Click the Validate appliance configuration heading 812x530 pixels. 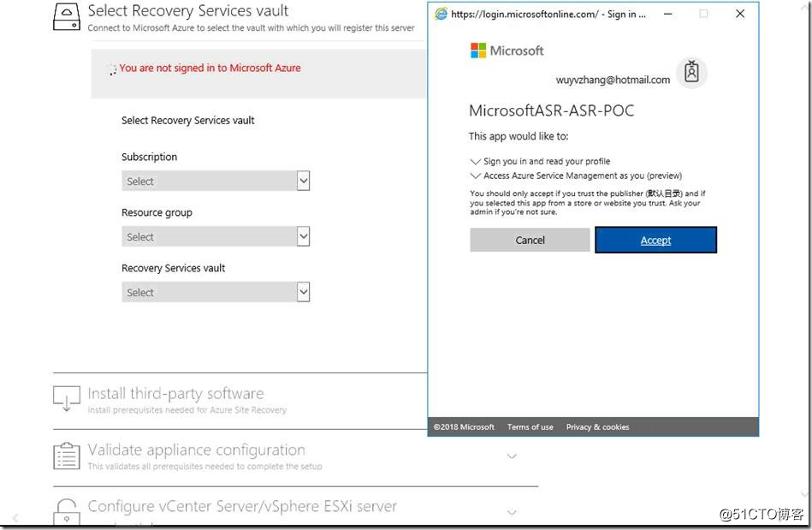pos(196,450)
